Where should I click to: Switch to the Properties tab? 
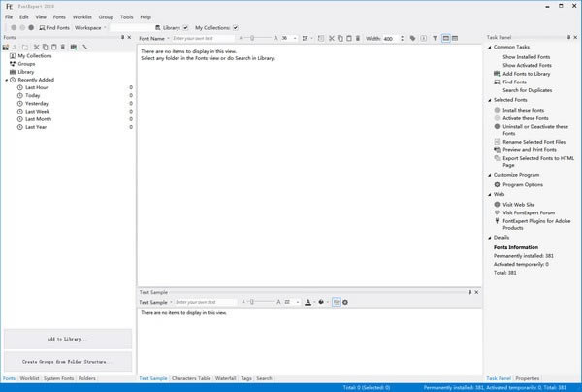[528, 378]
